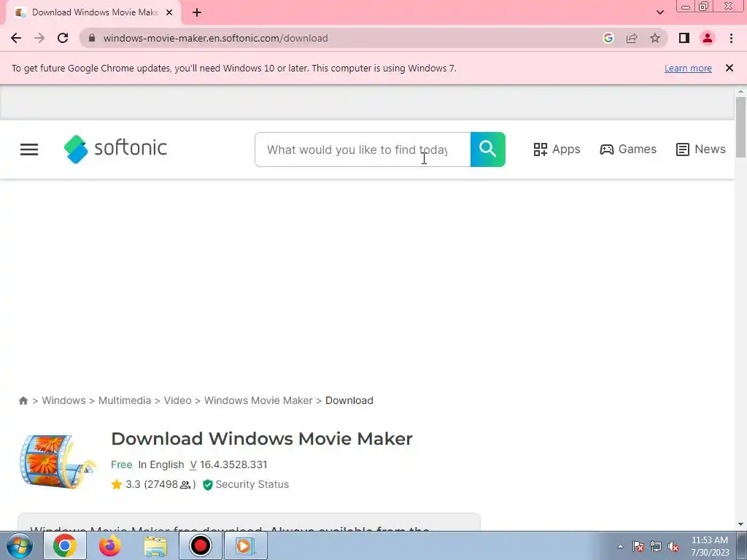Viewport: 747px width, 560px height.
Task: Click the magnifier search button
Action: 488,149
